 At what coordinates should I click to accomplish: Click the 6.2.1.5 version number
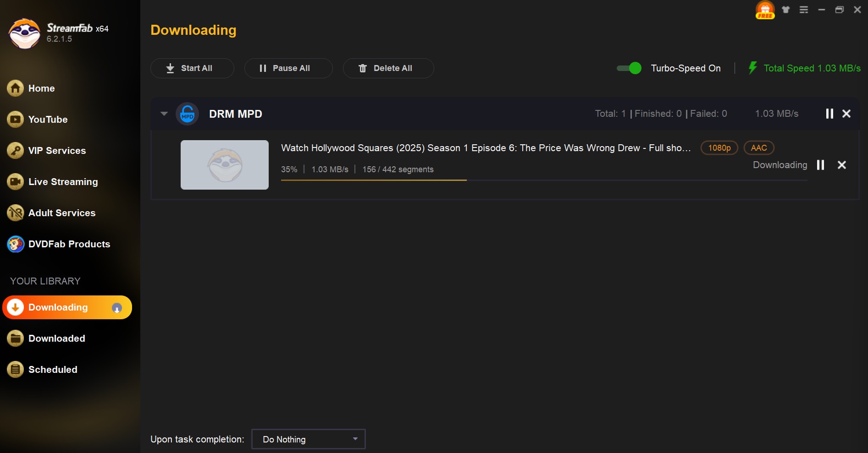[x=59, y=39]
